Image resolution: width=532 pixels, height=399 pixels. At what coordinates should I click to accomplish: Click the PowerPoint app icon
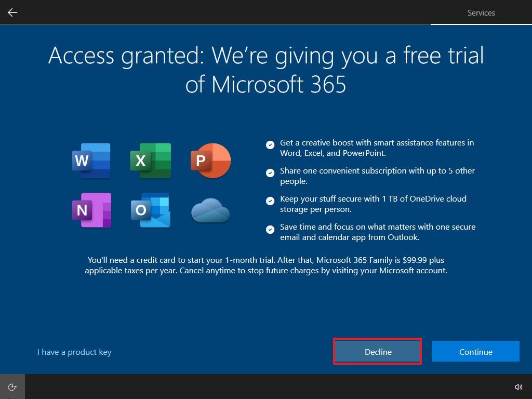[211, 161]
